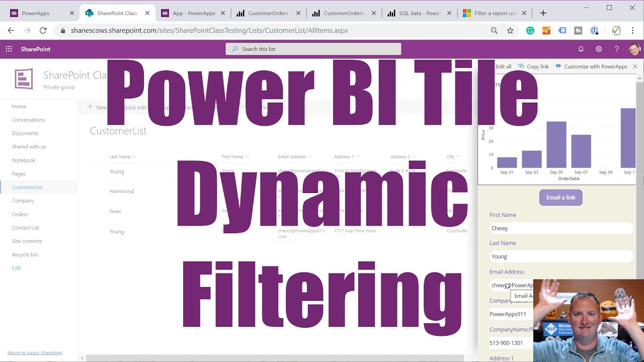The height and width of the screenshot is (362, 644).
Task: Open Shared with us in the navigation
Action: (x=29, y=147)
